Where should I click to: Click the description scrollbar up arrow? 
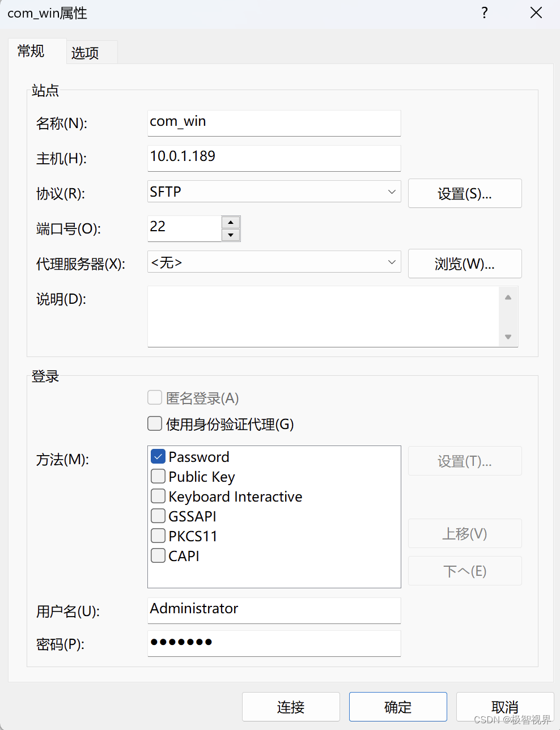(x=508, y=297)
